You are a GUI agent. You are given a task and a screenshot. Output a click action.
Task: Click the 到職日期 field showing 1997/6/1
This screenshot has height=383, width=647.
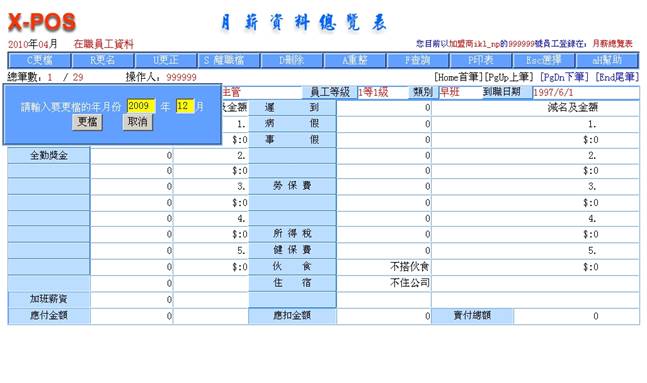586,92
